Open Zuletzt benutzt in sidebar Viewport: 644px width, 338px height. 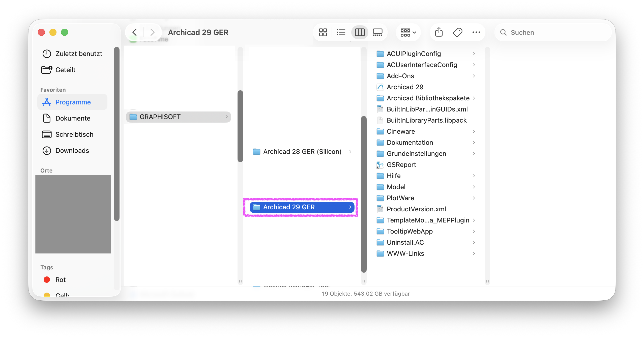coord(72,54)
